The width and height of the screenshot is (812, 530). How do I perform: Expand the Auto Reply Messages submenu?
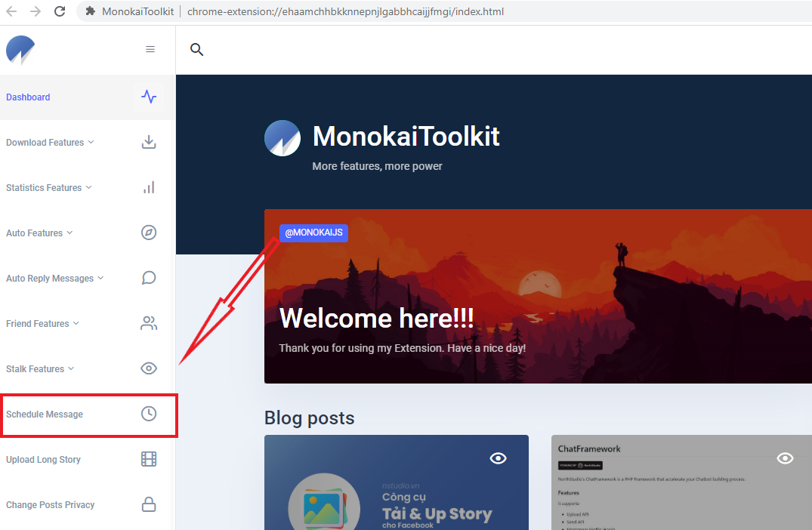coord(54,279)
